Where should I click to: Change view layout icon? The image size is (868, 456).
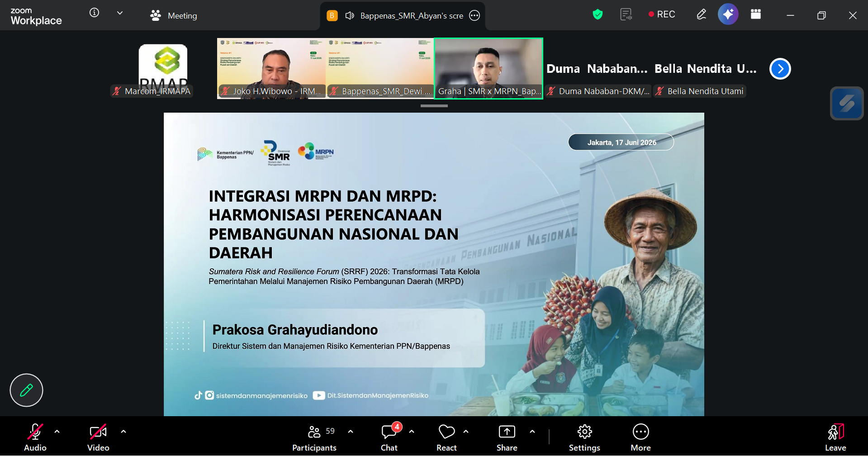[x=756, y=14]
